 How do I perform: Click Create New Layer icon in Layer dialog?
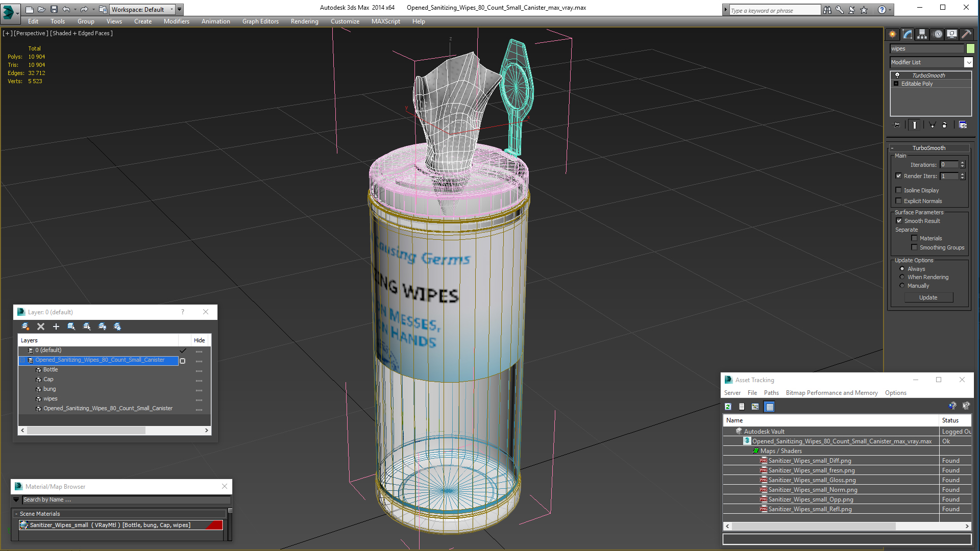(26, 327)
